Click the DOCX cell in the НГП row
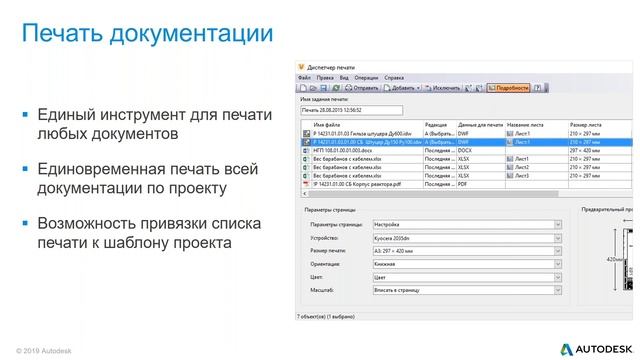The height and width of the screenshot is (360, 640). (x=481, y=151)
